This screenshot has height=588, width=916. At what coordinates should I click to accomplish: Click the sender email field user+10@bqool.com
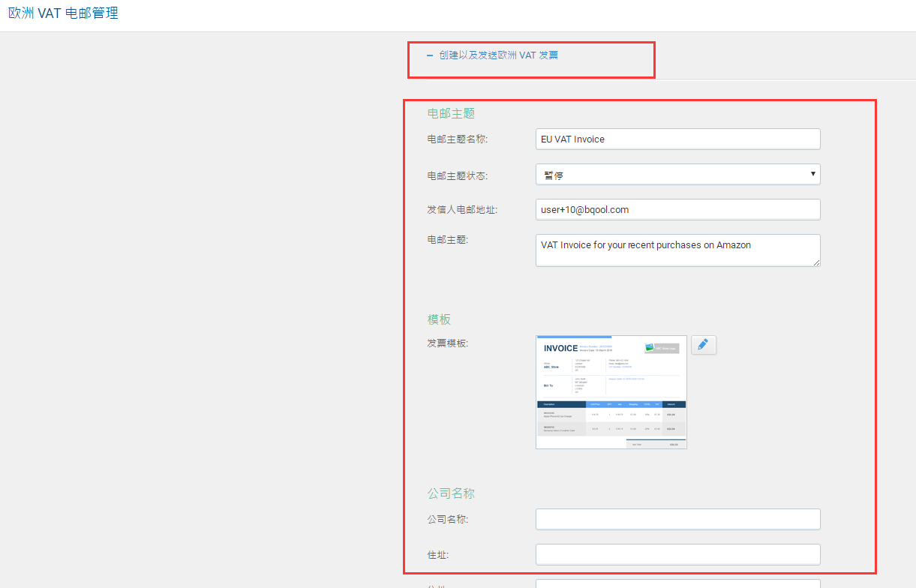(x=677, y=210)
